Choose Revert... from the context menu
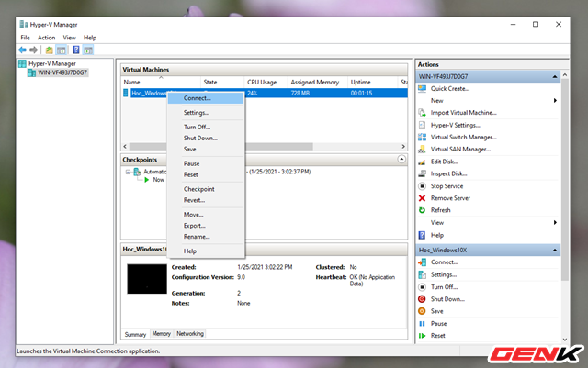 [x=206, y=200]
